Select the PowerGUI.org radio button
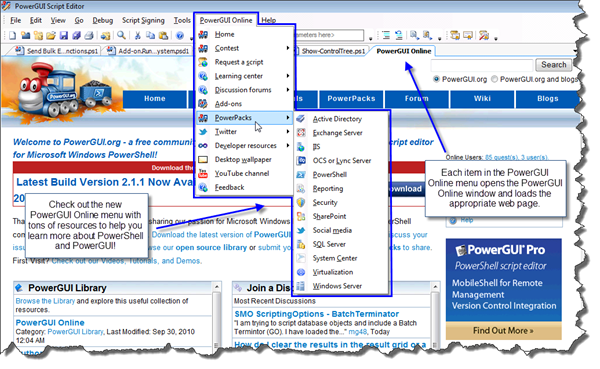 tap(436, 79)
